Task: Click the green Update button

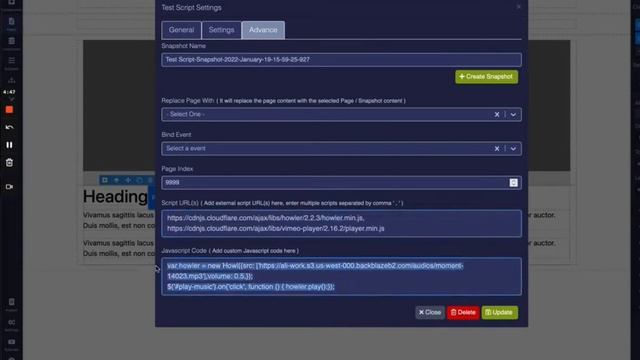Action: pos(500,313)
